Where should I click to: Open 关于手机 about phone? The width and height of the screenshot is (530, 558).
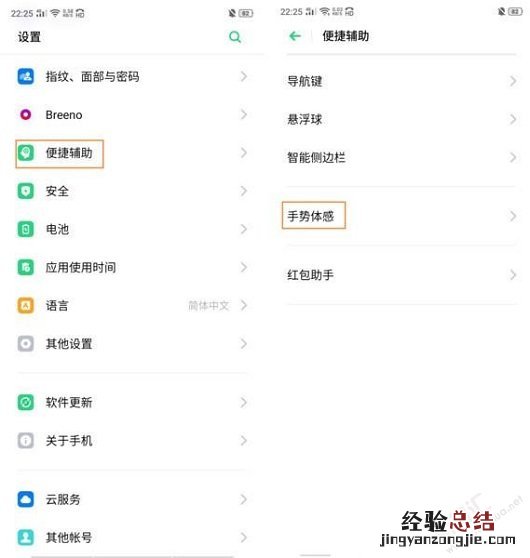(132, 441)
